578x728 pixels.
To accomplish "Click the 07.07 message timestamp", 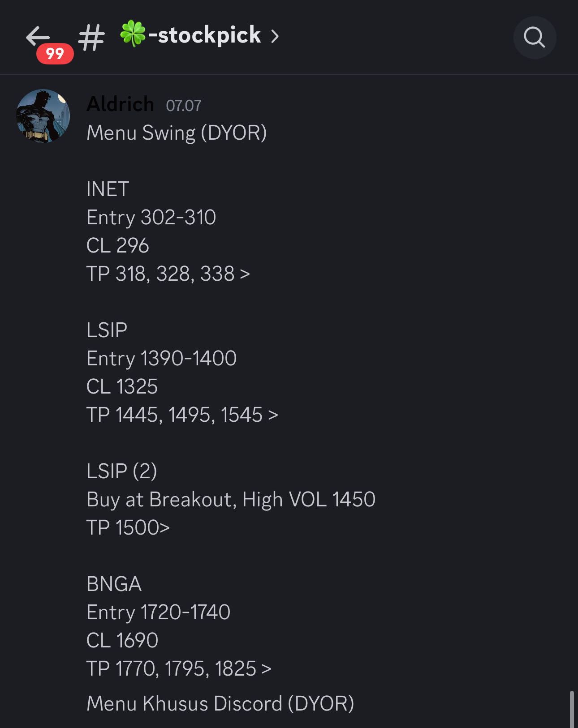I will 183,106.
